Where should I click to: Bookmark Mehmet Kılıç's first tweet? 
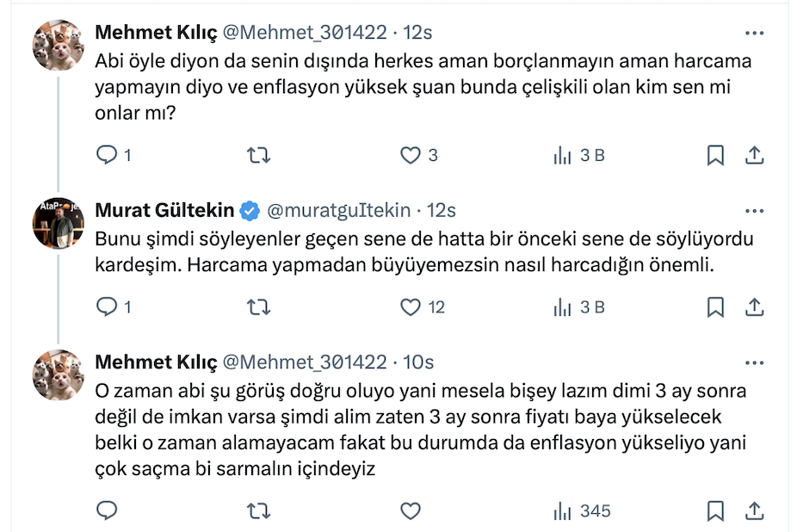[715, 155]
